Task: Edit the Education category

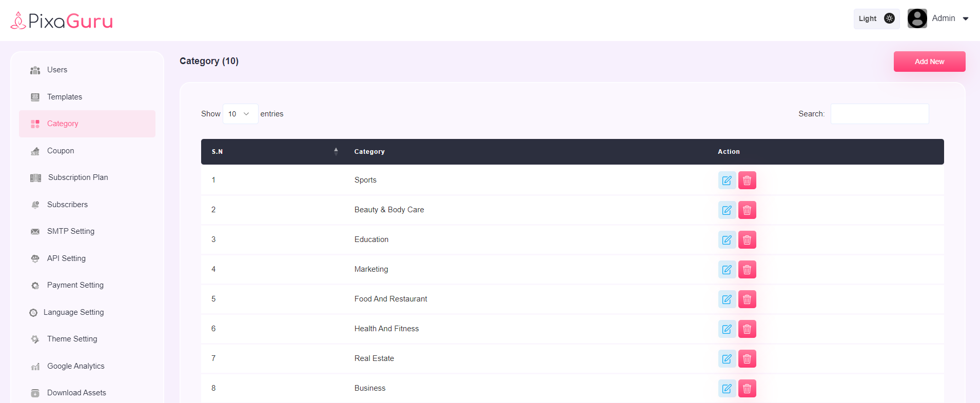Action: pos(727,240)
